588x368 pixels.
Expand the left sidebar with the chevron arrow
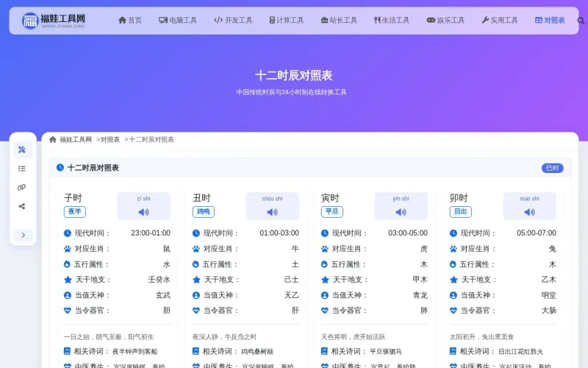[23, 235]
